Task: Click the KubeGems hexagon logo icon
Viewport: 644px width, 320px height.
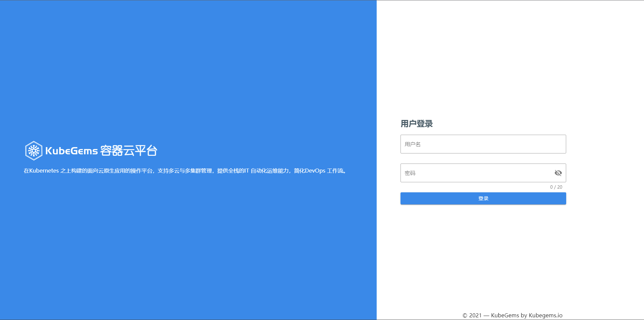Action: (34, 151)
